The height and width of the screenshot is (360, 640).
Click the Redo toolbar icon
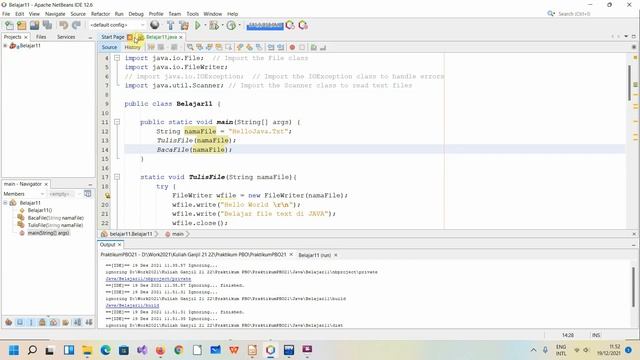(x=76, y=25)
